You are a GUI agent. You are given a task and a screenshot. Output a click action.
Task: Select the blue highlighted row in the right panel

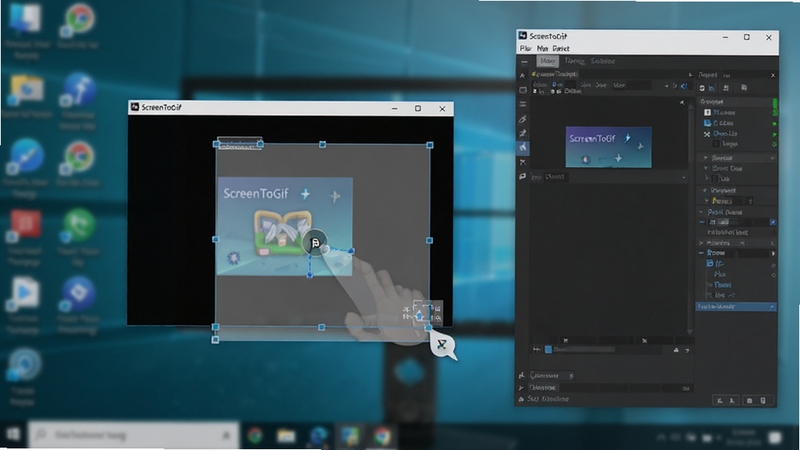[x=736, y=307]
